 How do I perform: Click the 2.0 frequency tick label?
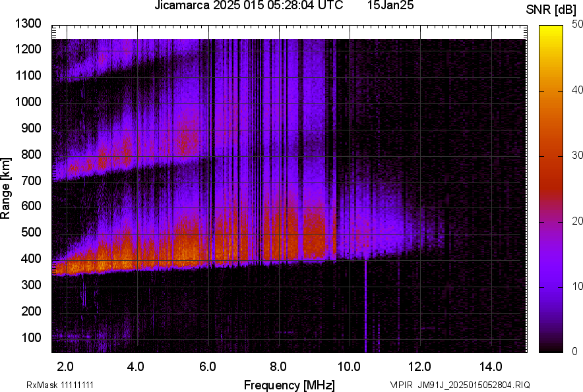coord(65,366)
